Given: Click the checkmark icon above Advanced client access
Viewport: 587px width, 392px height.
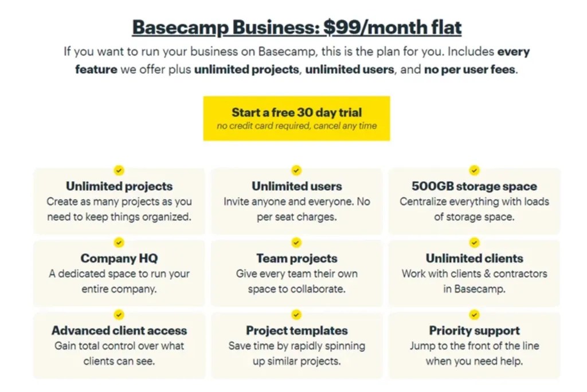Looking at the screenshot, I should pyautogui.click(x=119, y=315).
